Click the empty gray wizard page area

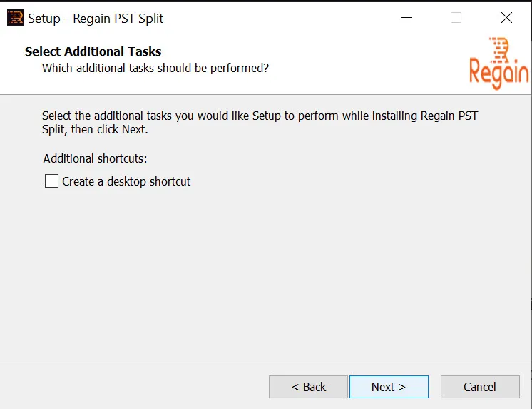[266, 272]
